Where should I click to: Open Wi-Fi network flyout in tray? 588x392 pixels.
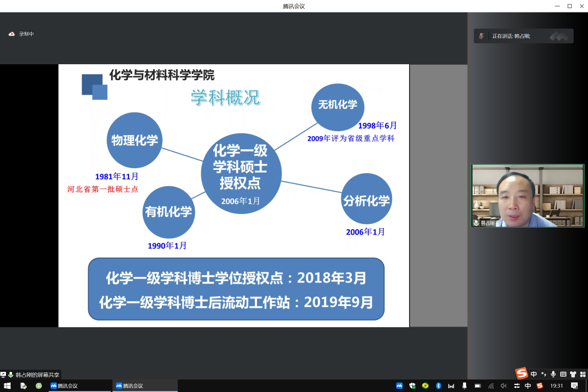point(491,386)
